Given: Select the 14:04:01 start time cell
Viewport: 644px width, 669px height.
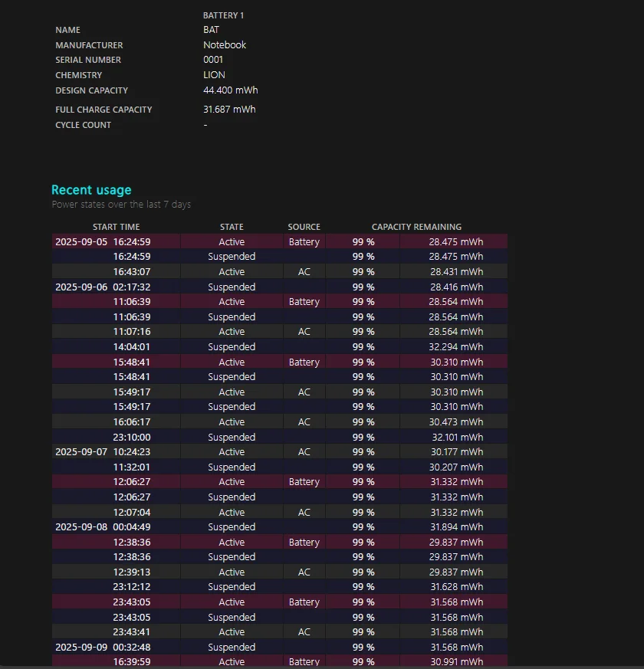Looking at the screenshot, I should [x=132, y=347].
